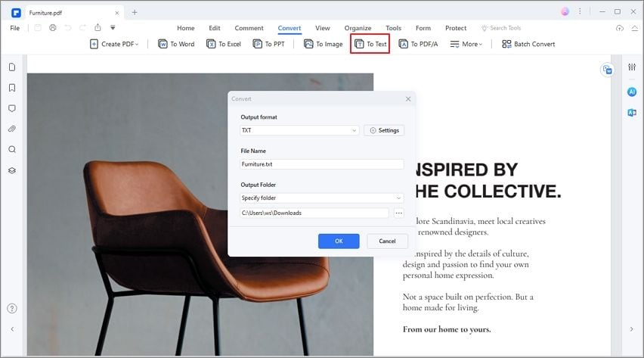The height and width of the screenshot is (358, 644).
Task: Browse for output folder with ellipsis button
Action: coord(398,213)
